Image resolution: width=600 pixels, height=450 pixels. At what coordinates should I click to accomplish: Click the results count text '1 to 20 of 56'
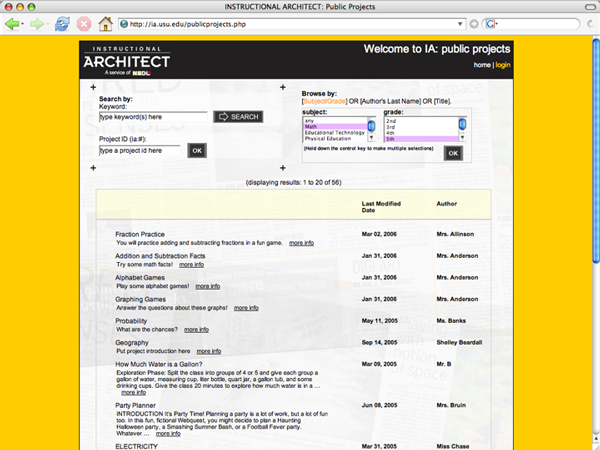322,183
